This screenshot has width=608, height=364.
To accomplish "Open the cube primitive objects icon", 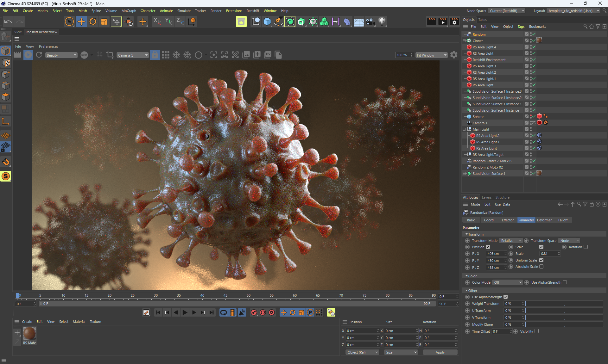I will coord(267,22).
